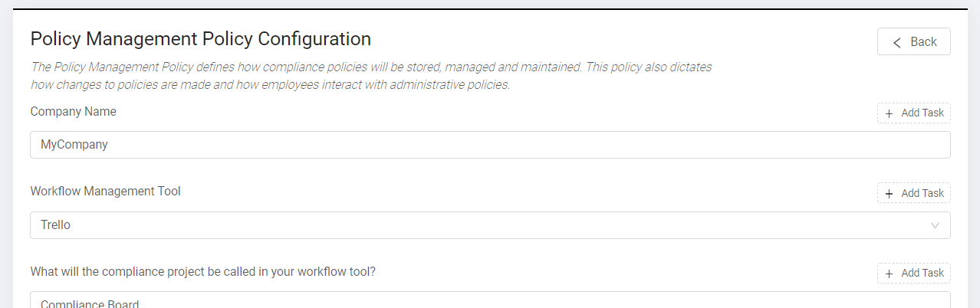Viewport: 980px width, 308px height.
Task: Focus the MyCompany company name field
Action: pos(489,145)
